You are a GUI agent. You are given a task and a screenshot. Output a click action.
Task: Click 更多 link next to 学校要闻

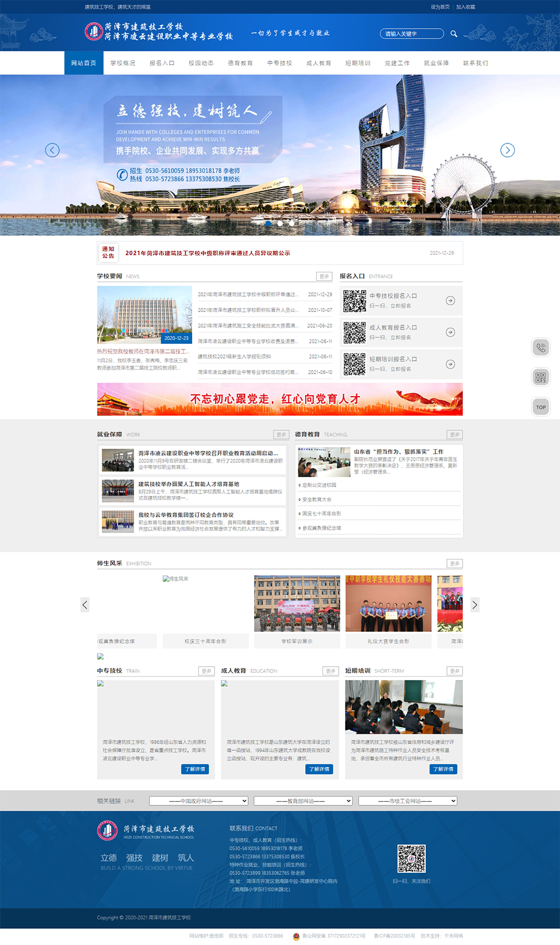click(324, 276)
